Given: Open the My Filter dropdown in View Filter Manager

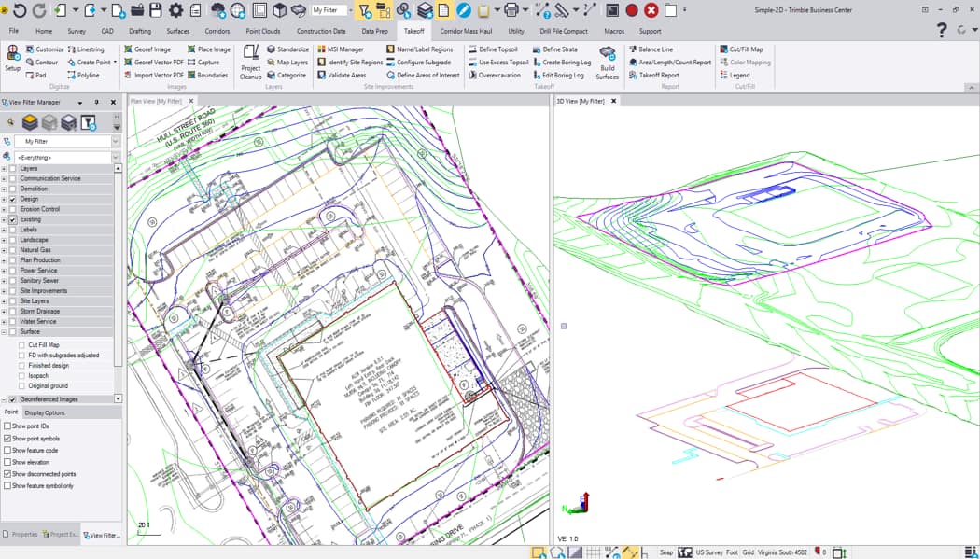Looking at the screenshot, I should coord(116,142).
